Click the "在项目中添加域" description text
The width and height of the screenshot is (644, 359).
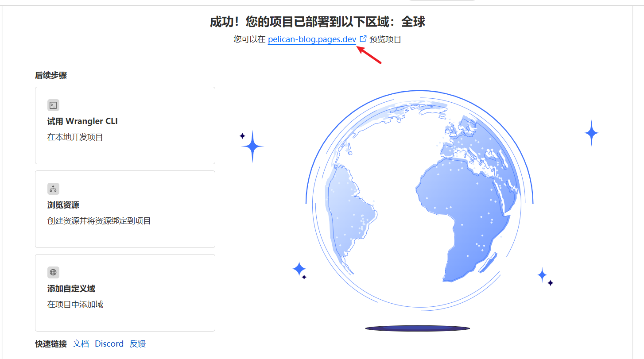point(75,305)
